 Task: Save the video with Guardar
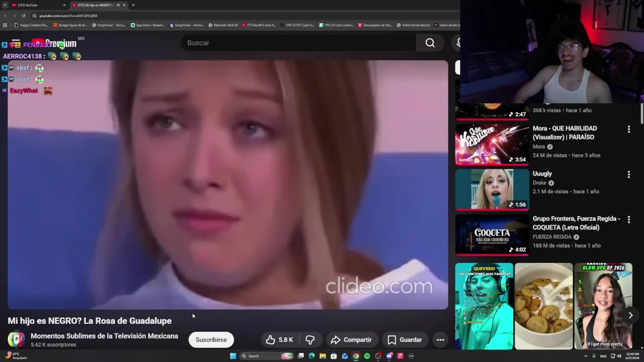coord(405,340)
